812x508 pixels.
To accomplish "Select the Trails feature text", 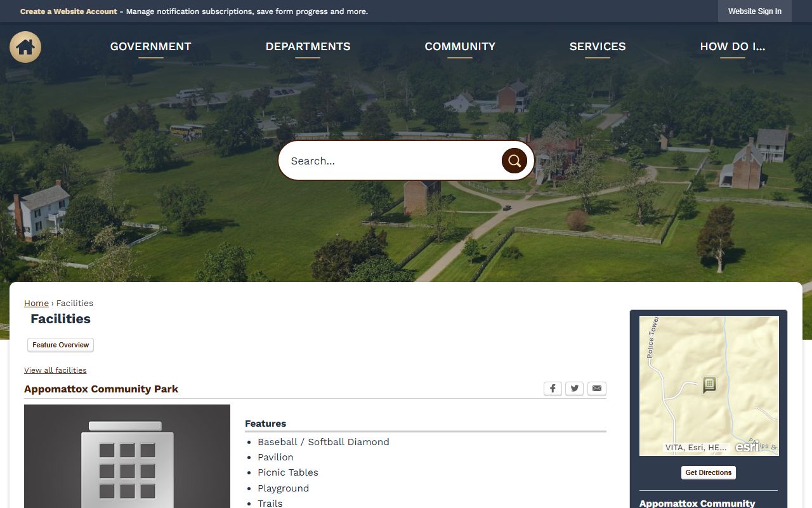I will coord(270,503).
